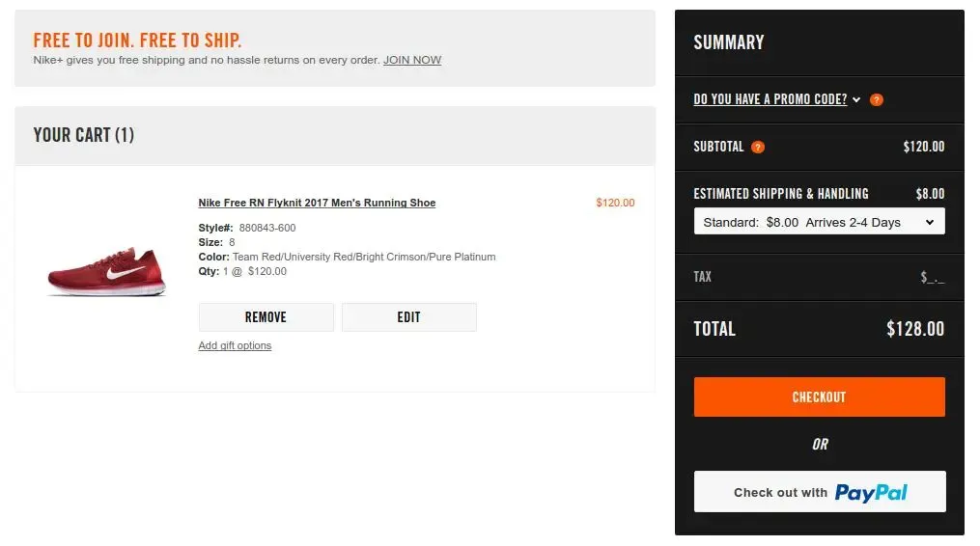Image resolution: width=980 pixels, height=546 pixels.
Task: Click the promo code help question icon
Action: click(x=877, y=99)
